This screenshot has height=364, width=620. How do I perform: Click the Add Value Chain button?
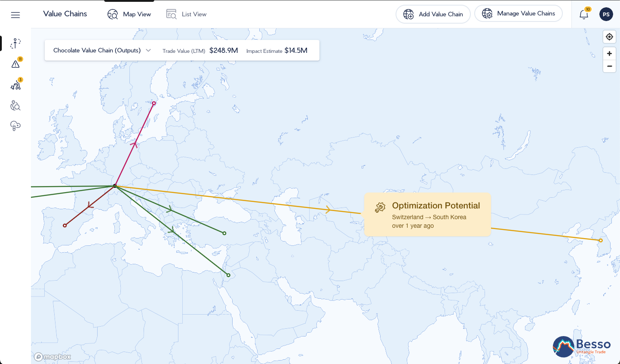pyautogui.click(x=433, y=14)
